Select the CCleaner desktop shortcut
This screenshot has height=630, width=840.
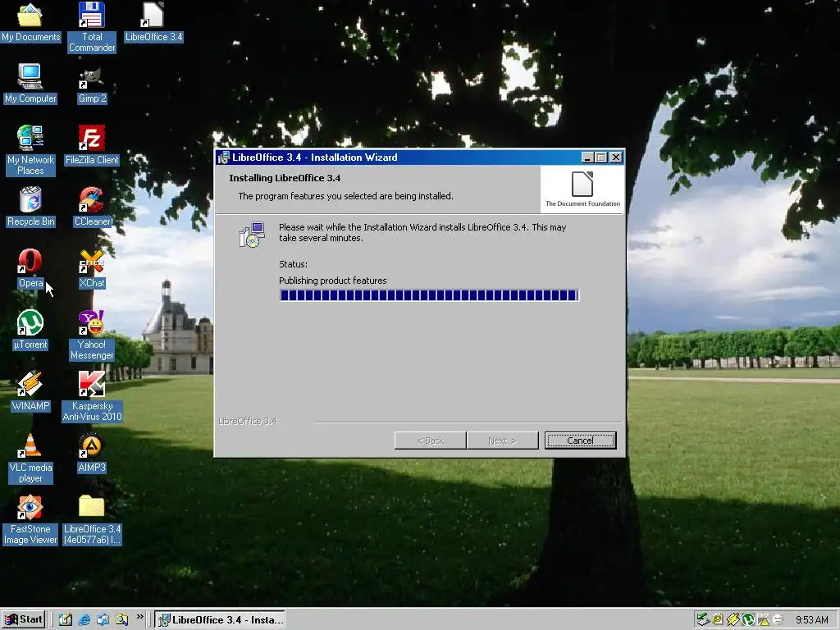[92, 208]
